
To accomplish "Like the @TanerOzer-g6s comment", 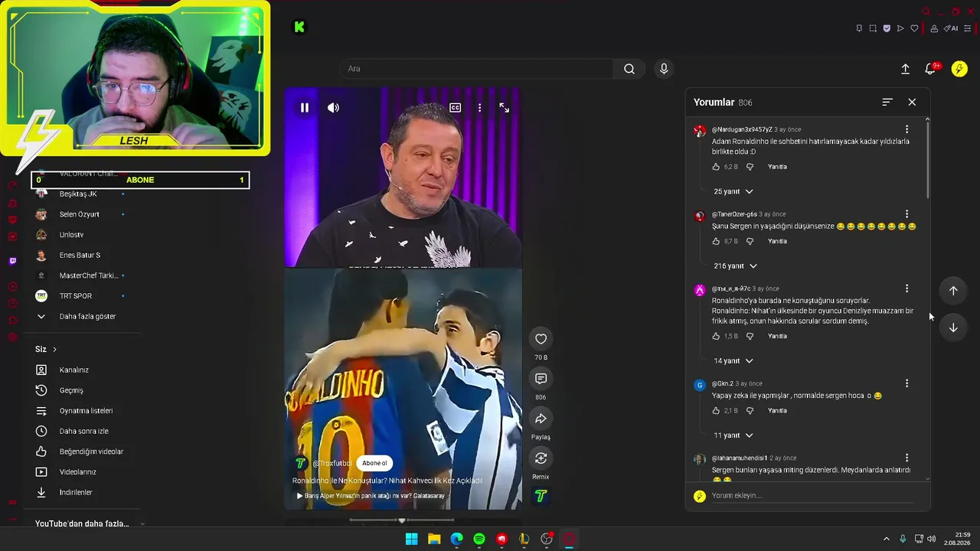I will [x=716, y=241].
